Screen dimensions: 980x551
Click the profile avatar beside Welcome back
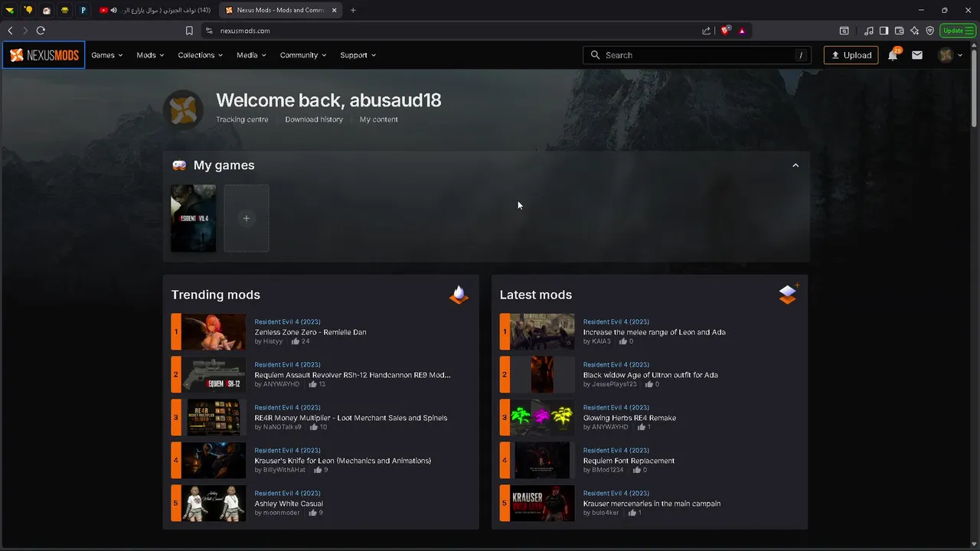pyautogui.click(x=183, y=109)
